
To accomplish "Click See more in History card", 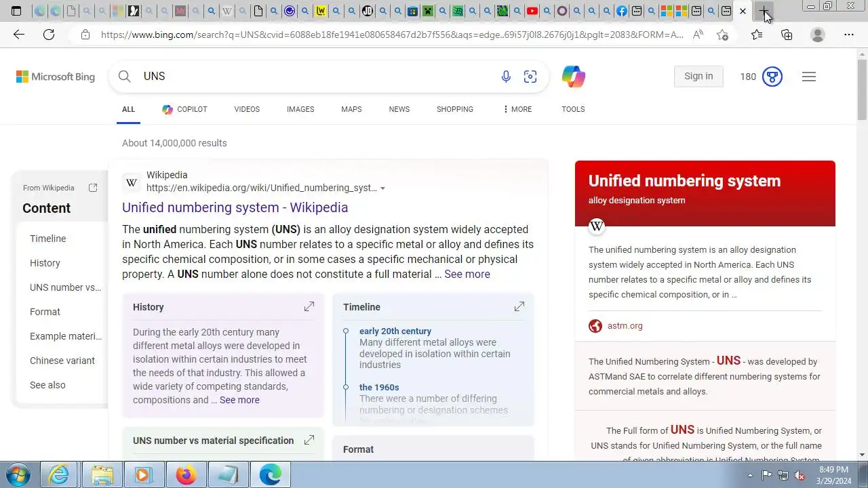I will click(239, 400).
